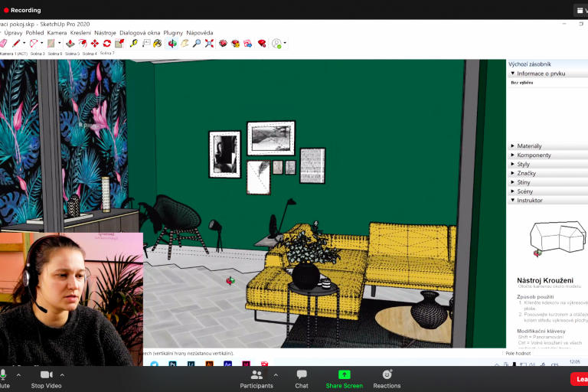The image size is (588, 392).
Task: Activate the Orbit tool
Action: (x=172, y=44)
